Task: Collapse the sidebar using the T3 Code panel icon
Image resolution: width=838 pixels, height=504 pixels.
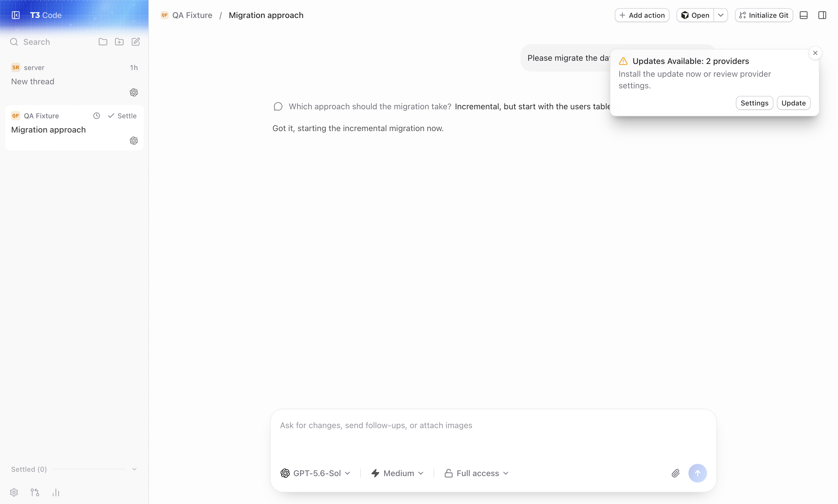Action: click(16, 15)
